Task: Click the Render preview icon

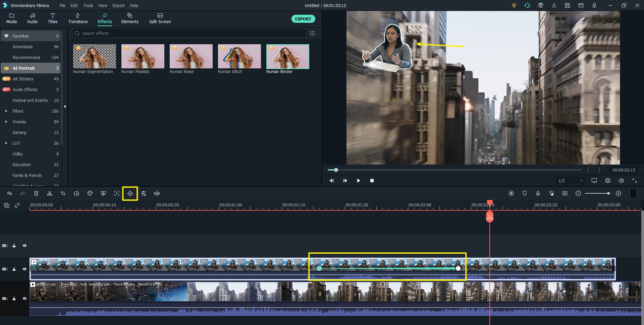Action: (x=511, y=193)
